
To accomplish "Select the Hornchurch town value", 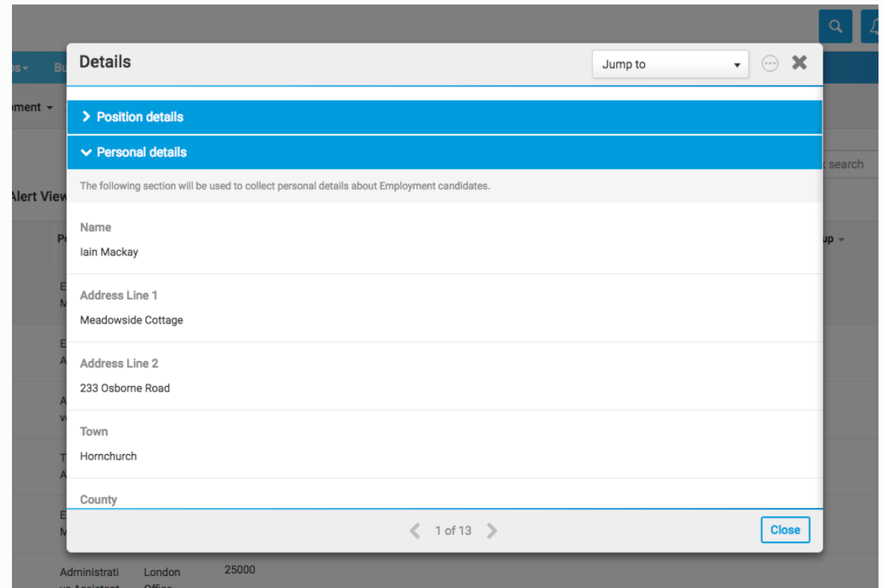I will click(108, 457).
